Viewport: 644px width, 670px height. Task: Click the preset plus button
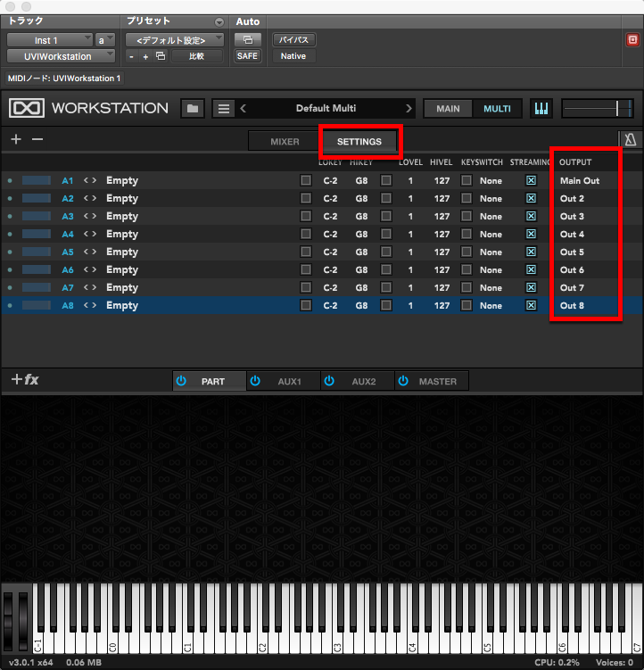click(145, 56)
